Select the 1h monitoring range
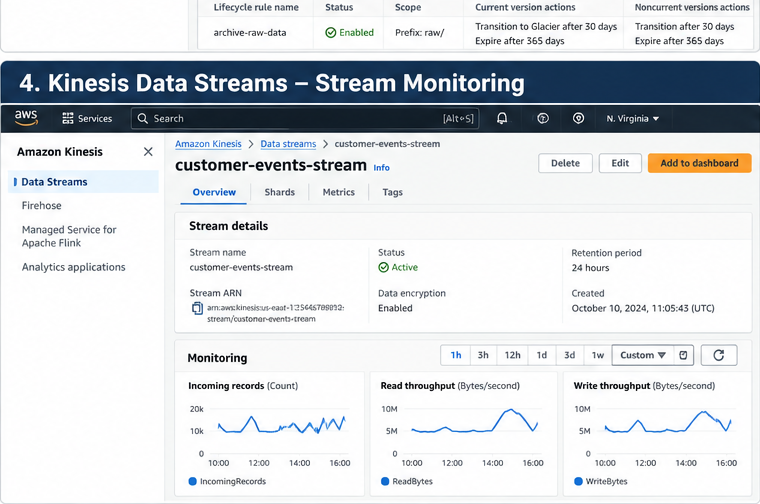The width and height of the screenshot is (760, 504). [456, 355]
